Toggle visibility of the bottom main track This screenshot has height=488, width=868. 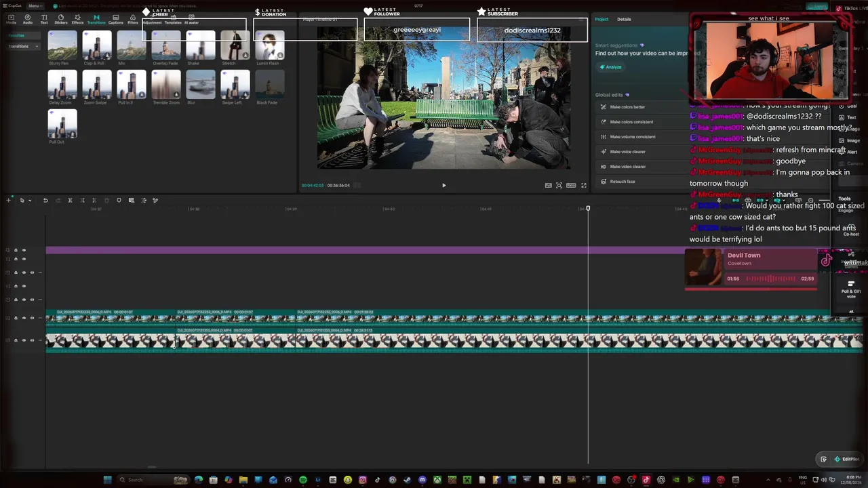click(24, 340)
